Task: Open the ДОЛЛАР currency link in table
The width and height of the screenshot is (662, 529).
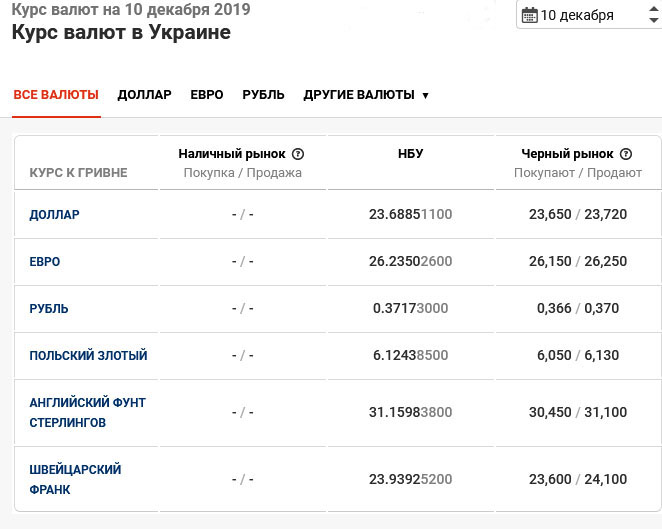Action: coord(55,214)
